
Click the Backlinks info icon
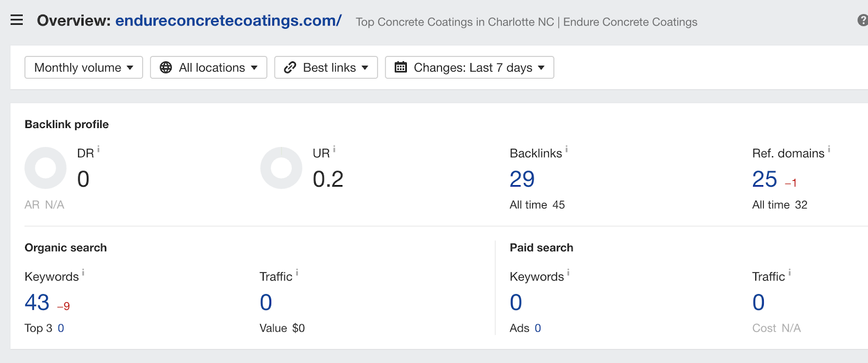point(566,149)
